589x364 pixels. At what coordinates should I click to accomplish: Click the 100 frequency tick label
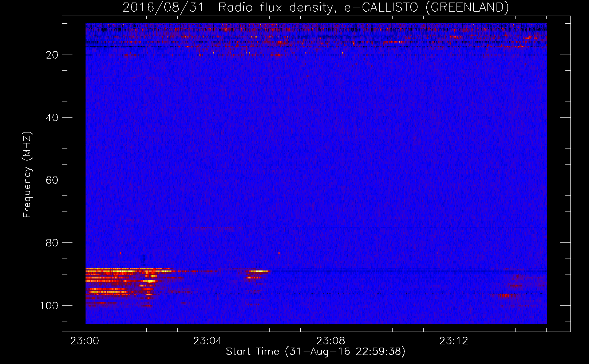(x=49, y=305)
